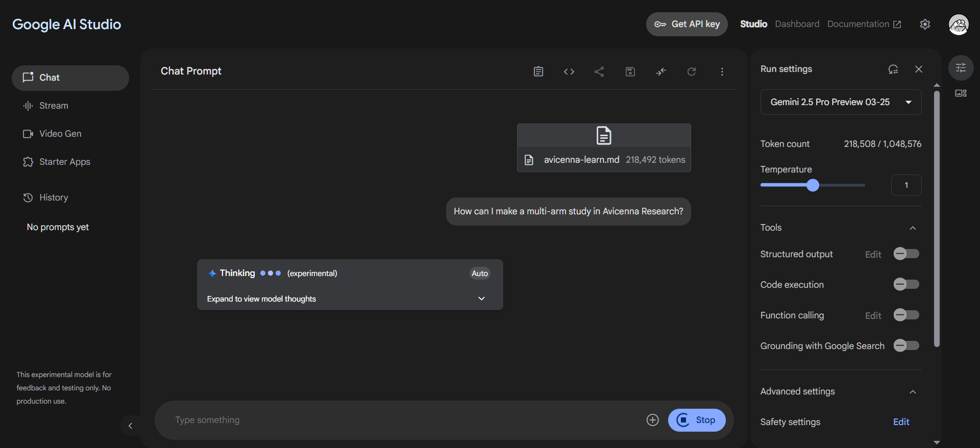Screen dimensions: 980x448
Task: Open the three-dot more options menu
Action: [x=722, y=71]
